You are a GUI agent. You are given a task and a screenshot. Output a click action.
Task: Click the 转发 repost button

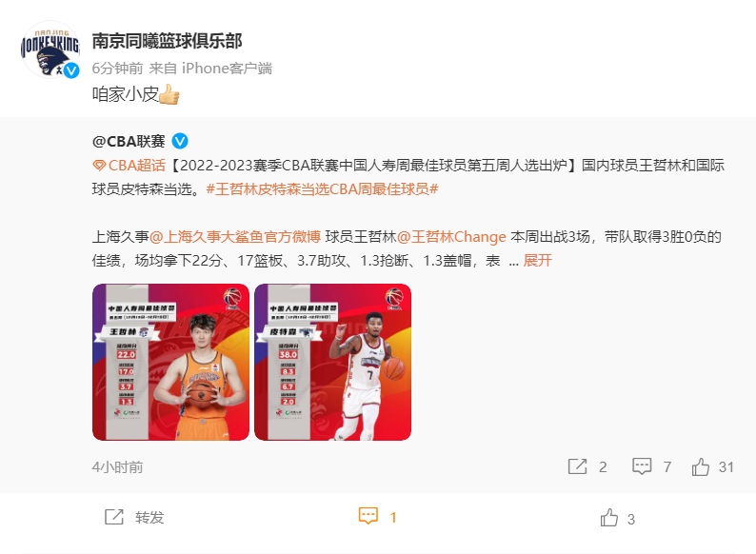[134, 517]
